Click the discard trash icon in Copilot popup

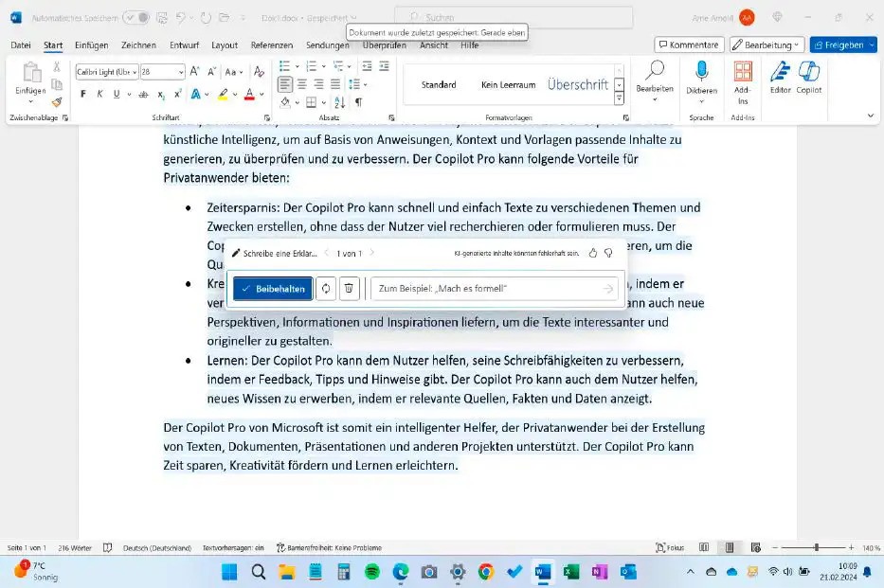point(349,288)
